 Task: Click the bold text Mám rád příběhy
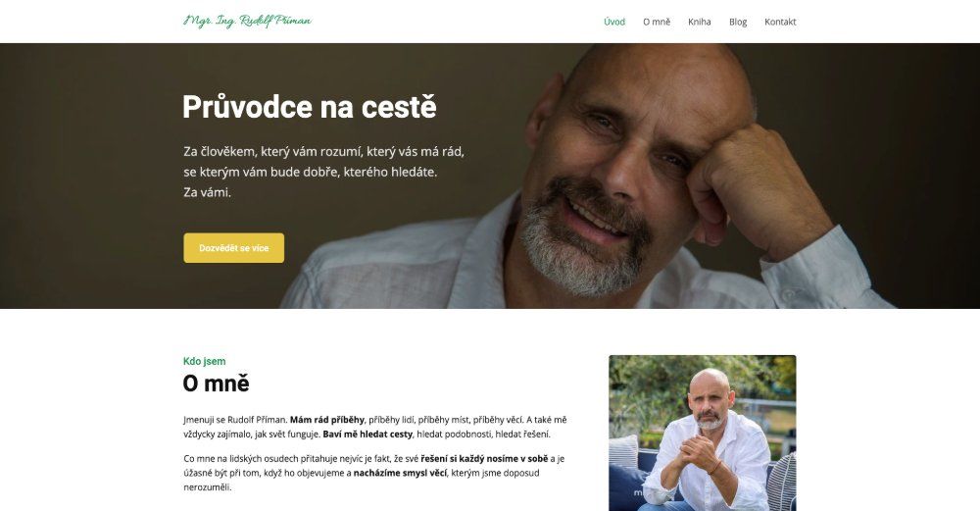pyautogui.click(x=327, y=420)
